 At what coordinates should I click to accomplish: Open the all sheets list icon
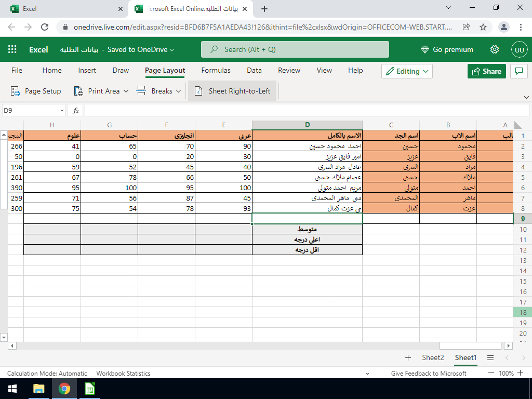click(490, 357)
